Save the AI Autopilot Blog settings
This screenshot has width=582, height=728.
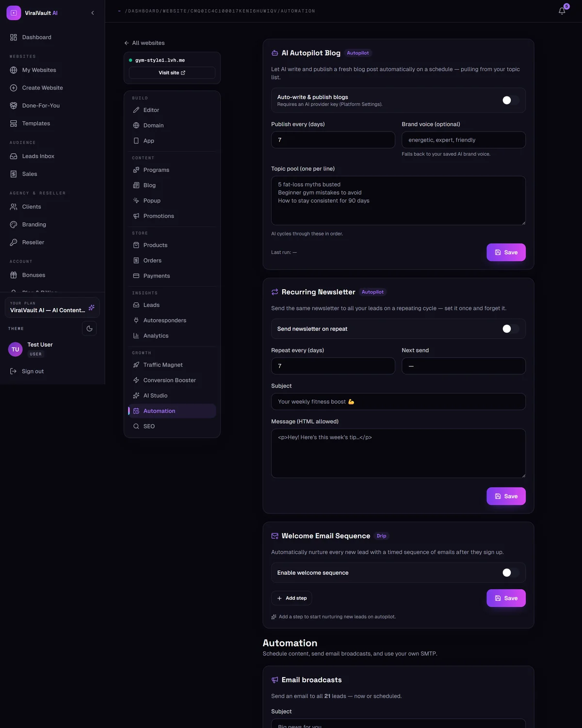coord(506,252)
